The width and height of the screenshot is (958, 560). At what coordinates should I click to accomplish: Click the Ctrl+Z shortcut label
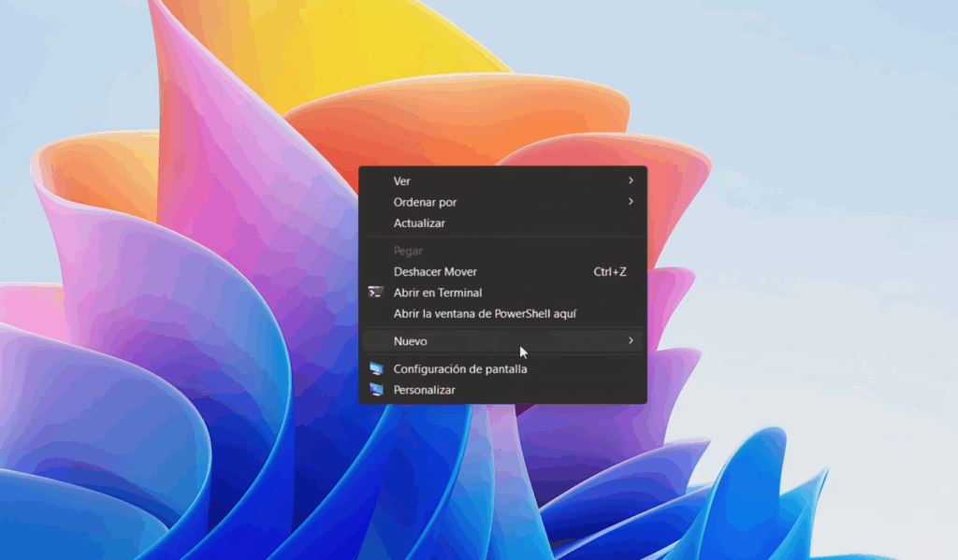(610, 272)
